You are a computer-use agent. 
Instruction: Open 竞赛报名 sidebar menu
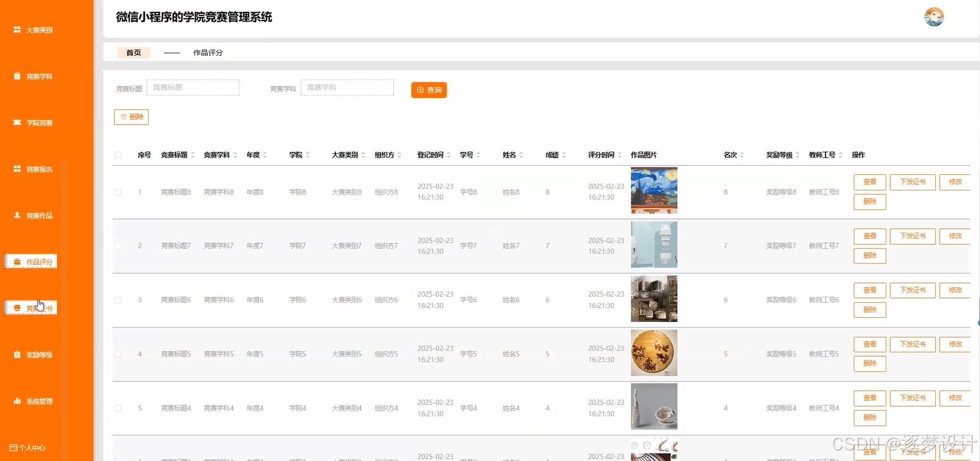click(x=33, y=169)
